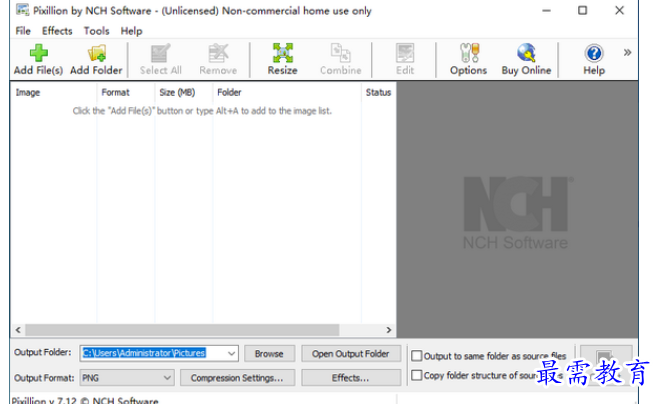Sort list by Folder column header
The width and height of the screenshot is (658, 404).
pyautogui.click(x=287, y=92)
